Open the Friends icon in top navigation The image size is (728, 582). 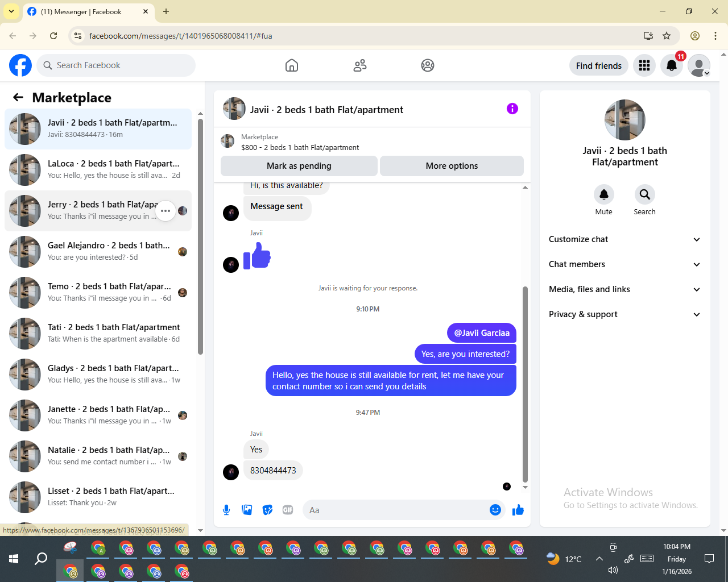(360, 65)
